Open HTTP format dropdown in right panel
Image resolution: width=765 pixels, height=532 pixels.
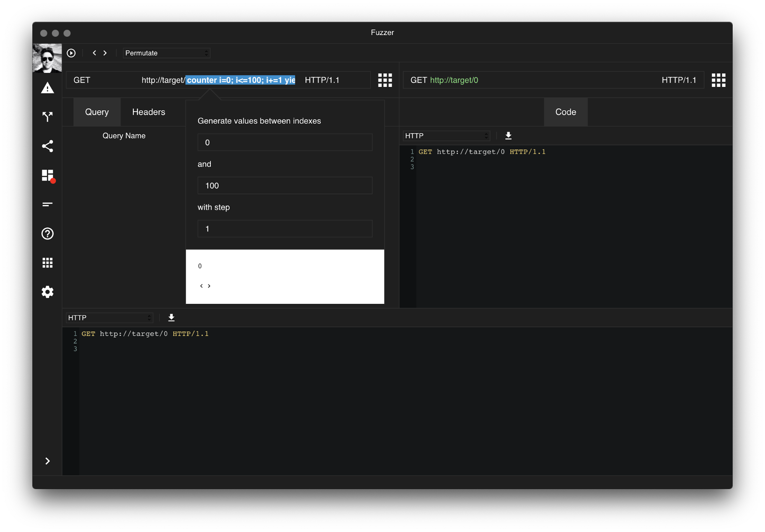click(446, 136)
